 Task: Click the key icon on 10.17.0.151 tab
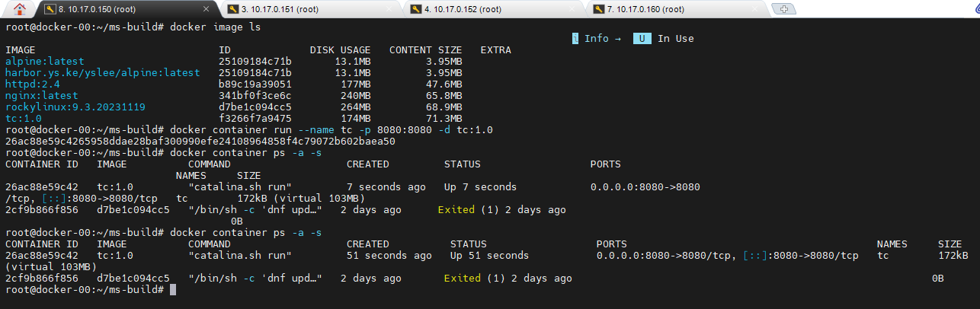tap(233, 9)
